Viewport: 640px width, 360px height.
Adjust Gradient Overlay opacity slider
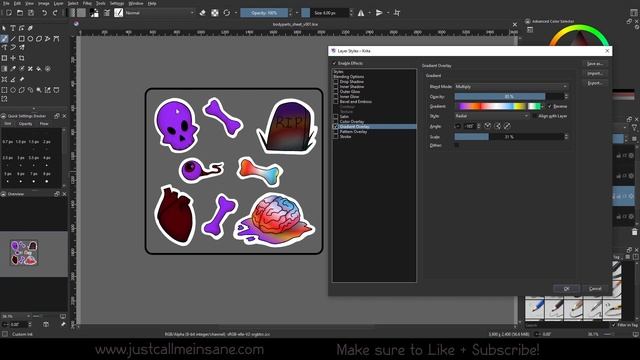tap(509, 96)
